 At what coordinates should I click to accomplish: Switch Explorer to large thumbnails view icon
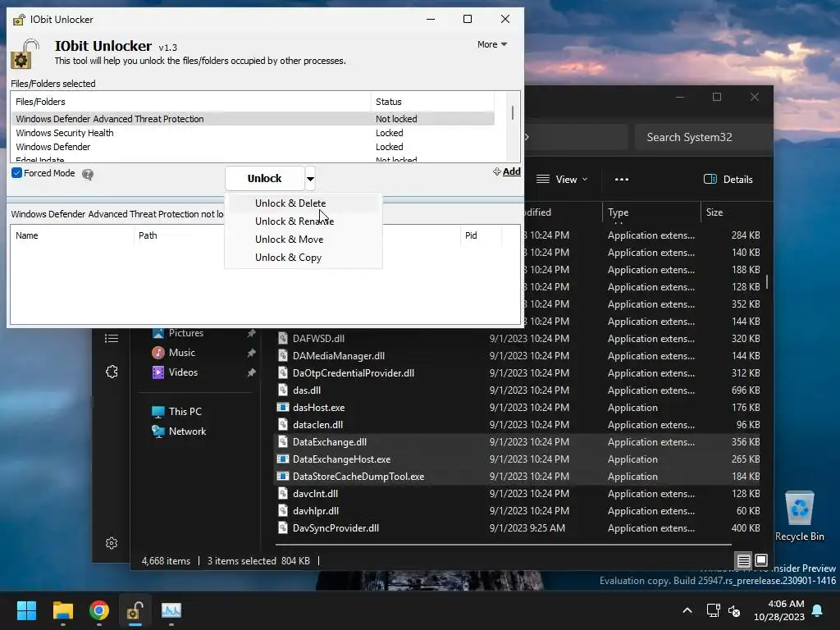tap(761, 561)
